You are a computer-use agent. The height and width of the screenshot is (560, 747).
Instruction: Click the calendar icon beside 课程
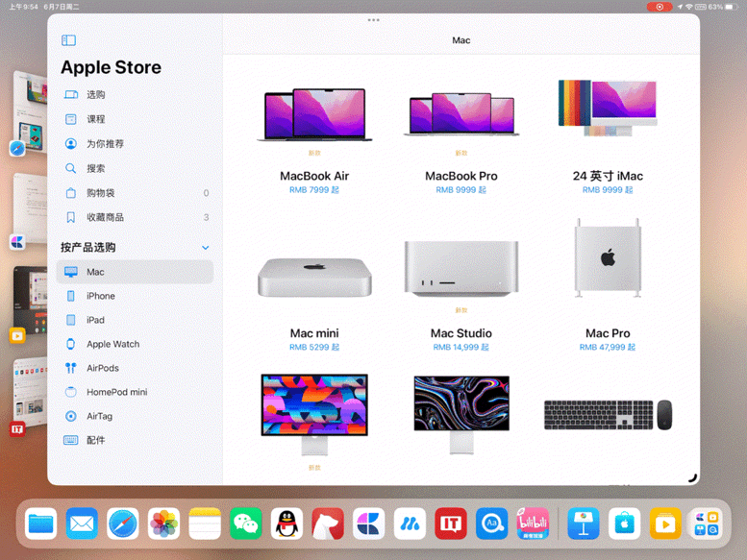70,119
